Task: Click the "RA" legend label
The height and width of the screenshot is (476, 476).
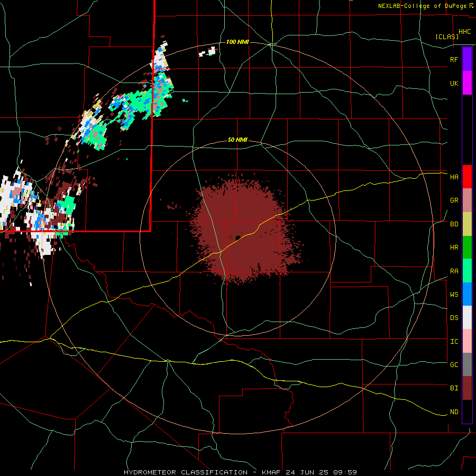Action: [x=454, y=271]
